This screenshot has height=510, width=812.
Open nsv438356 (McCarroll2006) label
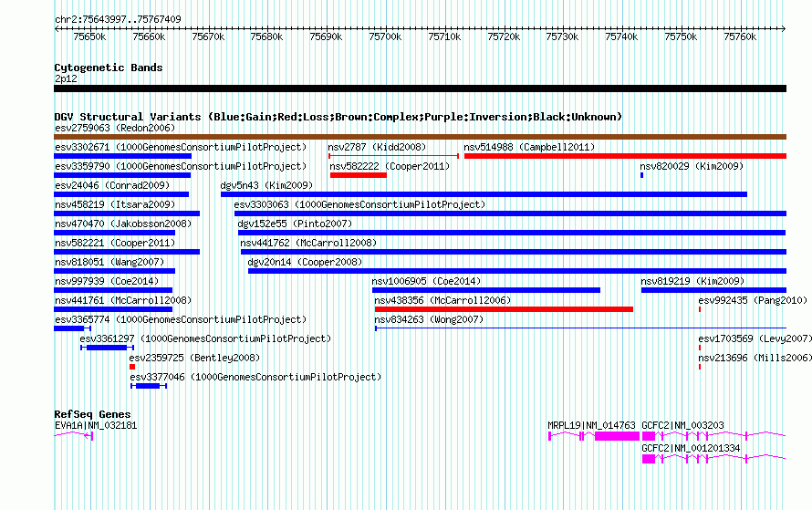442,300
